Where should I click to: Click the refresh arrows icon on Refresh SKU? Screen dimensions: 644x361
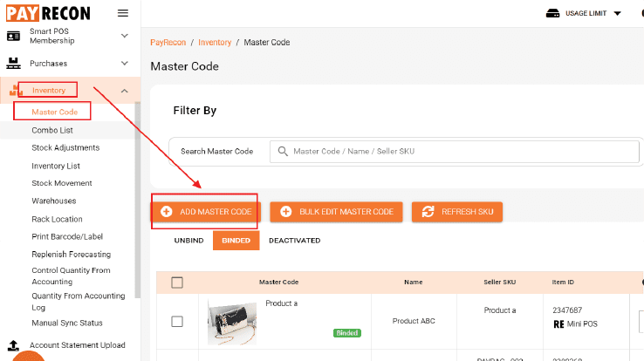[428, 212]
